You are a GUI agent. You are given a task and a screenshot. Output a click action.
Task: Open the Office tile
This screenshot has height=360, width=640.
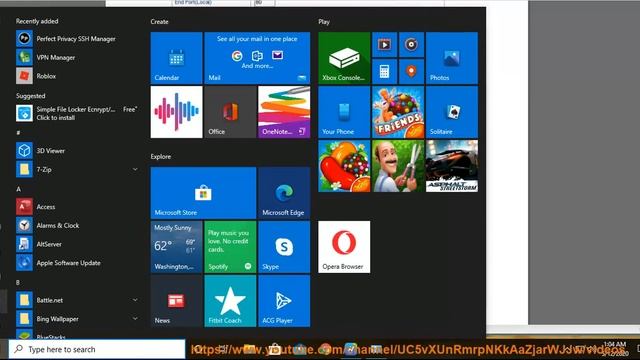pos(230,112)
